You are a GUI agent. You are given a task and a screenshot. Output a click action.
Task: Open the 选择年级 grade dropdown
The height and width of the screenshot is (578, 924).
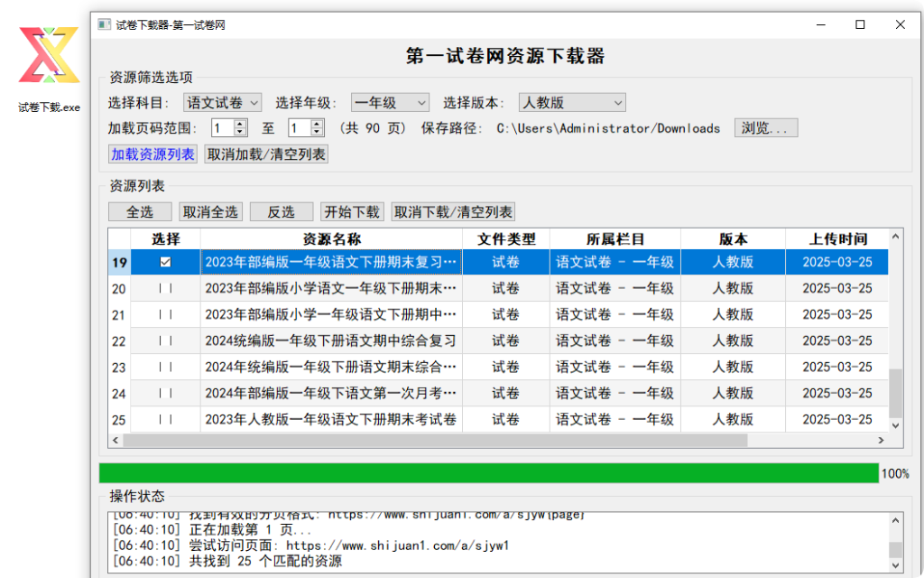coord(390,102)
